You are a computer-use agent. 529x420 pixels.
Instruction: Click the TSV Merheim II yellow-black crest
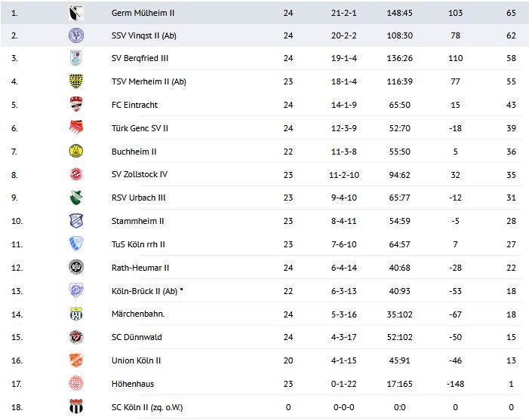(76, 81)
